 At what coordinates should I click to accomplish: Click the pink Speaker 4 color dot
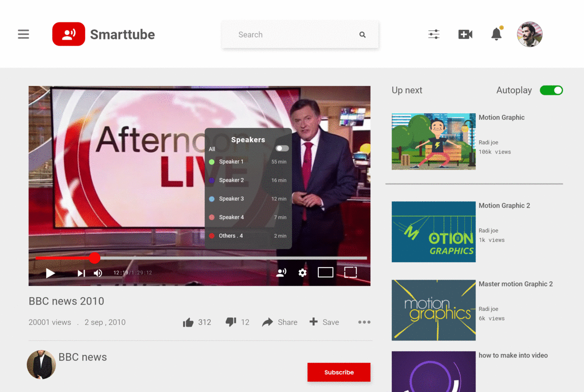tap(212, 217)
